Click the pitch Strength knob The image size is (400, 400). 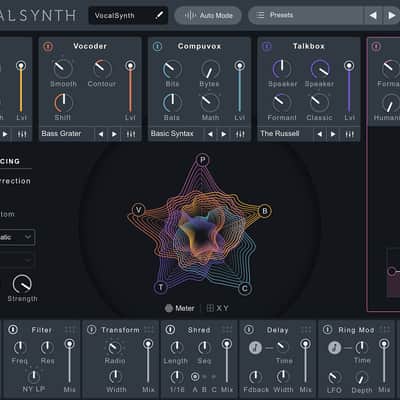pyautogui.click(x=22, y=283)
